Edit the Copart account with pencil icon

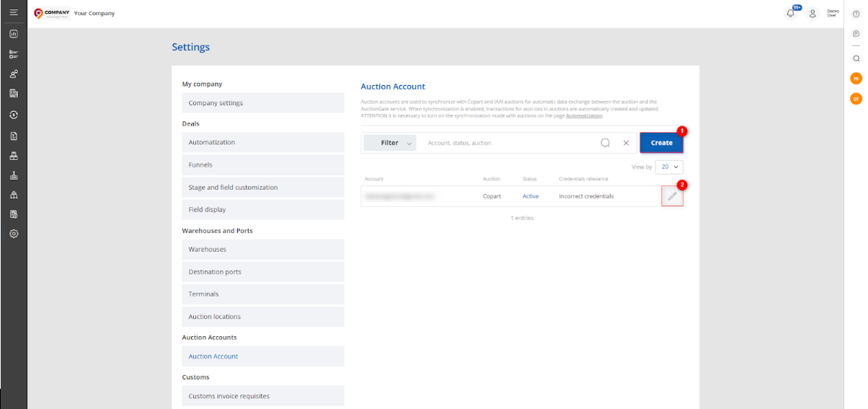pyautogui.click(x=672, y=196)
